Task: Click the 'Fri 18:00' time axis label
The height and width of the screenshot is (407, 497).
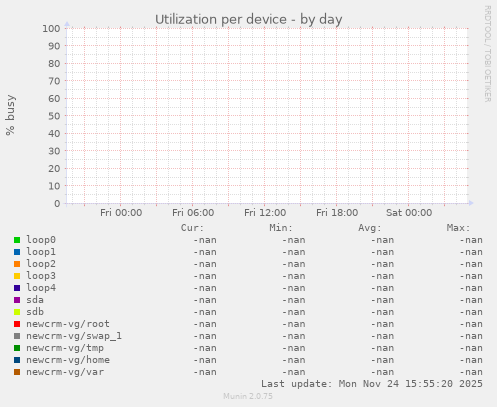Action: [x=337, y=213]
